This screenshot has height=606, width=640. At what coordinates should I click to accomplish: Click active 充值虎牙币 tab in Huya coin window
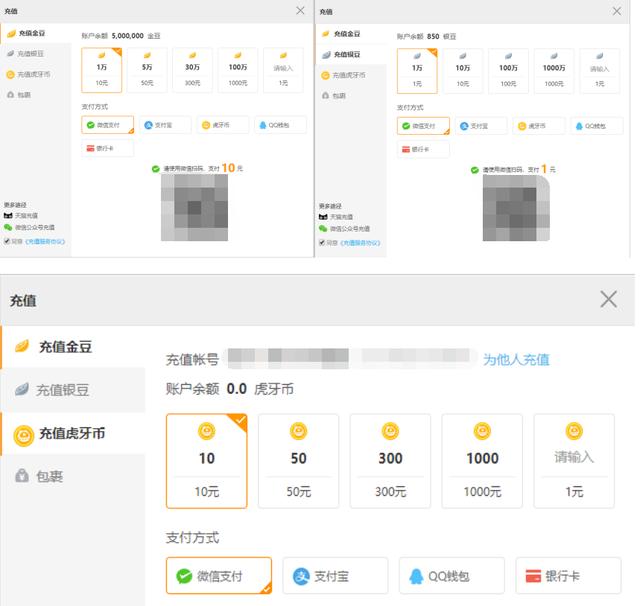tap(73, 433)
